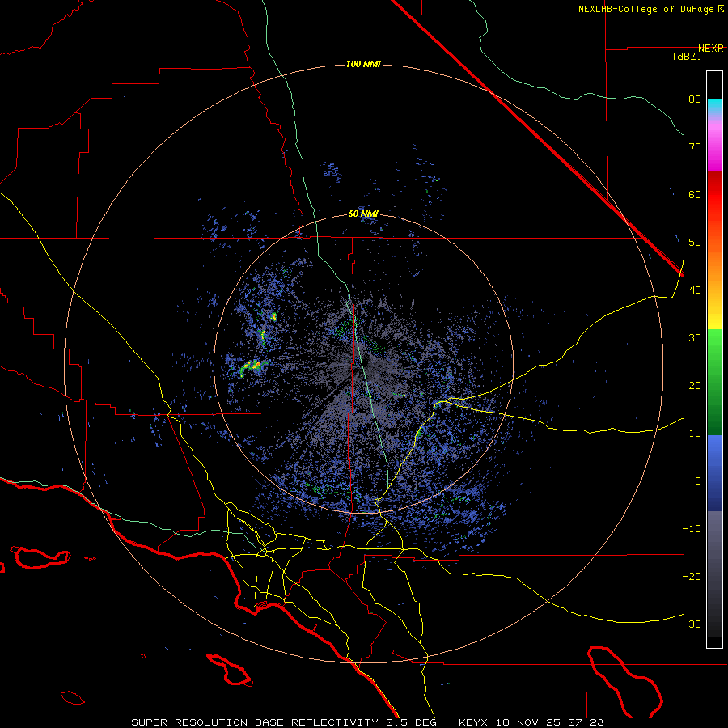Click the 10 value on the dBZ scale
The width and height of the screenshot is (728, 728).
695,434
